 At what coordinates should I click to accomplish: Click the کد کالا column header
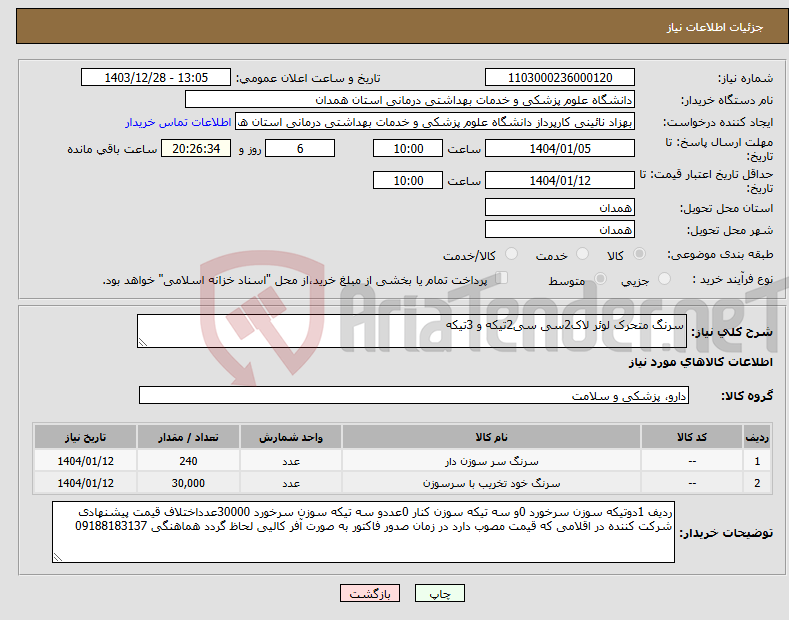692,437
